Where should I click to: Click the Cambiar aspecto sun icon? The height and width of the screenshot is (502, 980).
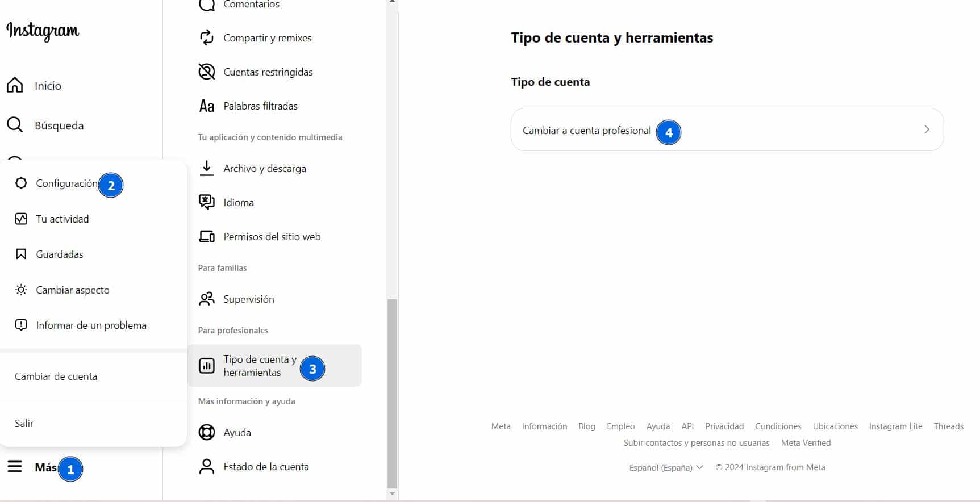pos(21,290)
